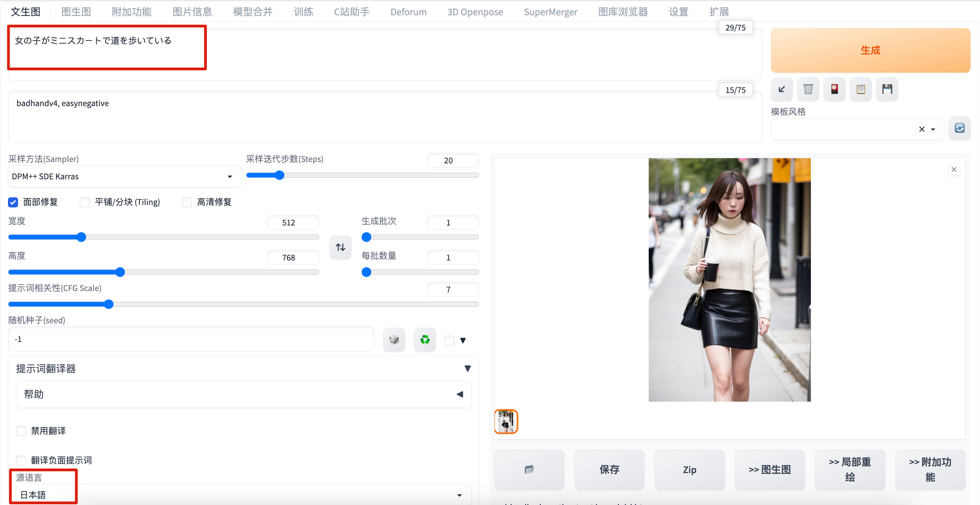Enable the 平铺/分块 (Tiling) checkbox
The image size is (980, 505).
(85, 202)
